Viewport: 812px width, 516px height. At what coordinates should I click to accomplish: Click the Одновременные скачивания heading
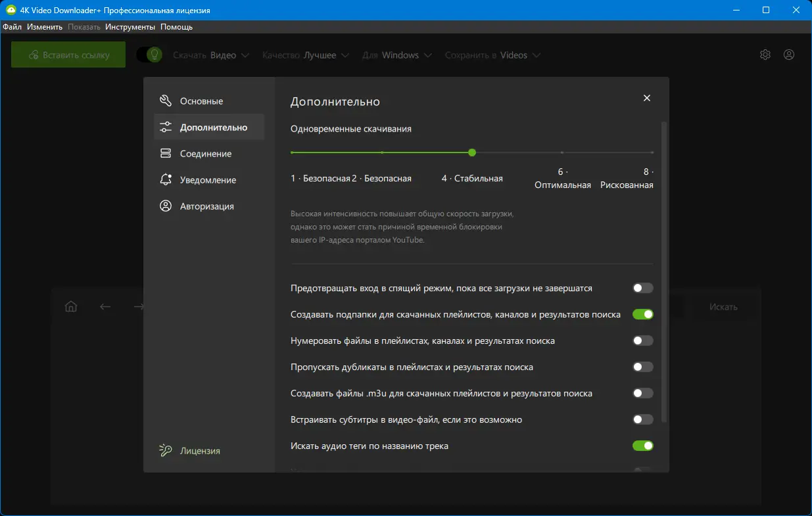pyautogui.click(x=351, y=129)
